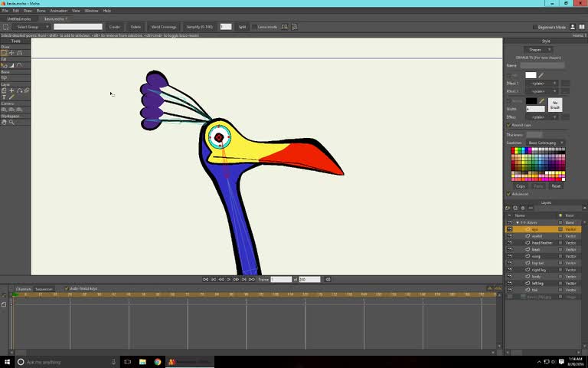
Task: Select the second Fill tool icon
Action: coord(11,65)
